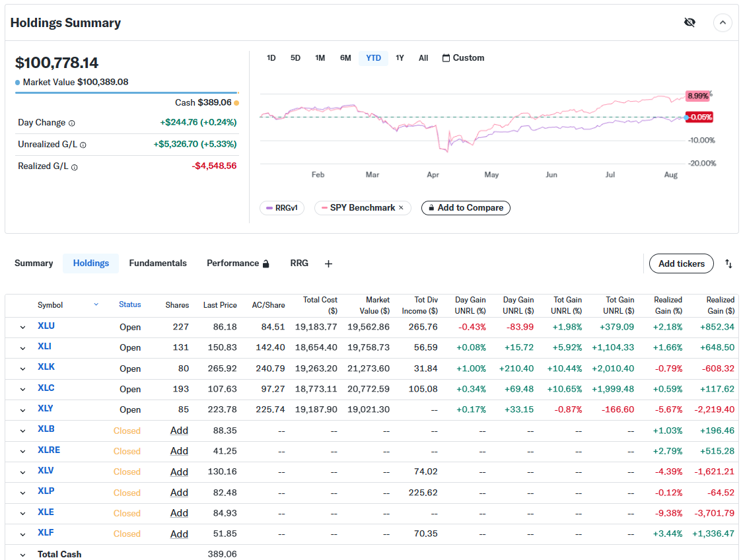Click the Add tickers button
The height and width of the screenshot is (560, 743).
[681, 263]
